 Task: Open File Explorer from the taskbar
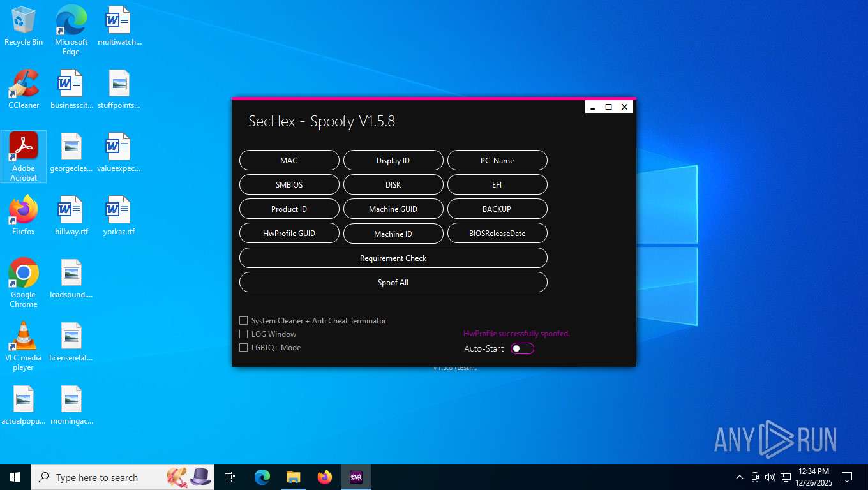pyautogui.click(x=294, y=477)
